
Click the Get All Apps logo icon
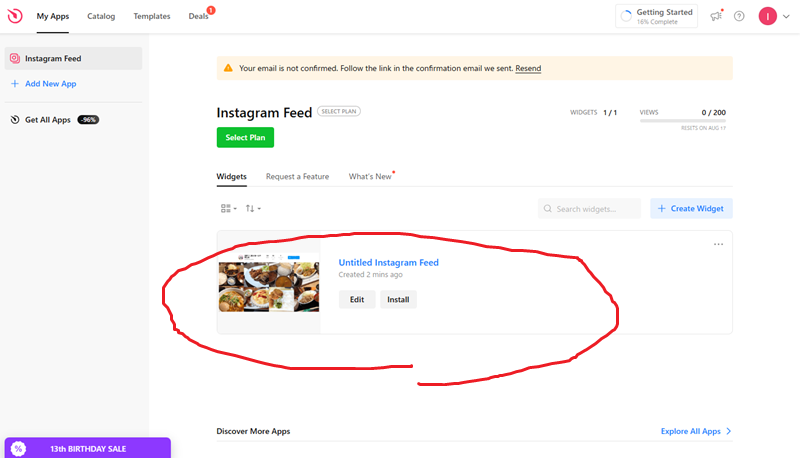tap(15, 120)
